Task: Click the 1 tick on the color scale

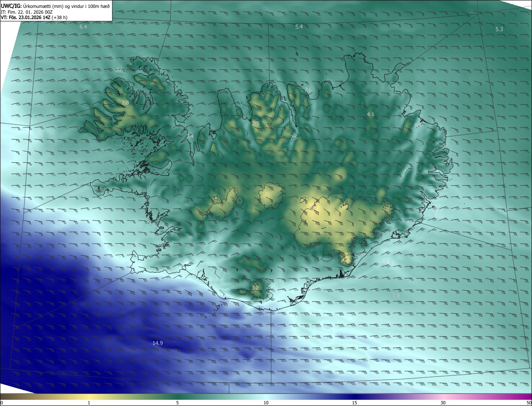Action: [x=89, y=403]
